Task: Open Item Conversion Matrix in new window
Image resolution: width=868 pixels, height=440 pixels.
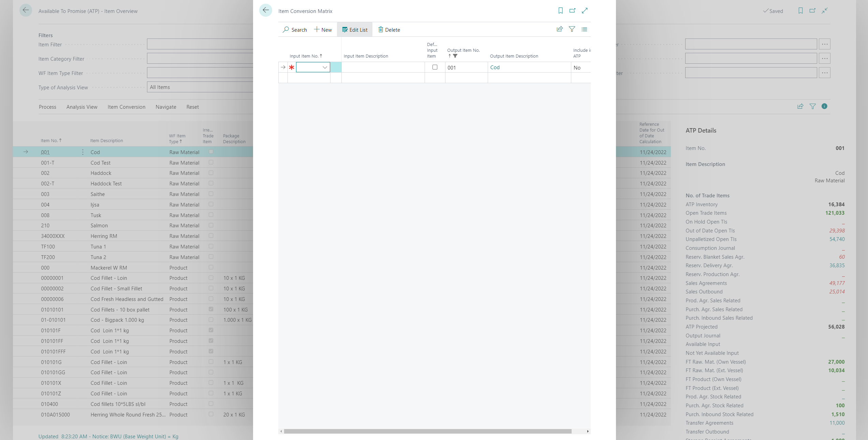Action: click(x=572, y=11)
